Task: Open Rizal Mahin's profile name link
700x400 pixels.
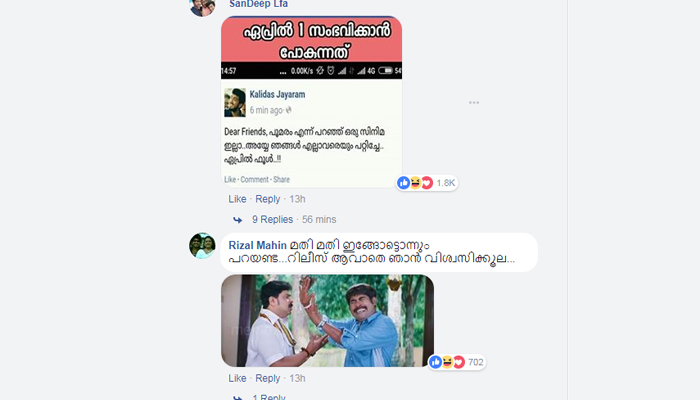Action: coord(258,246)
